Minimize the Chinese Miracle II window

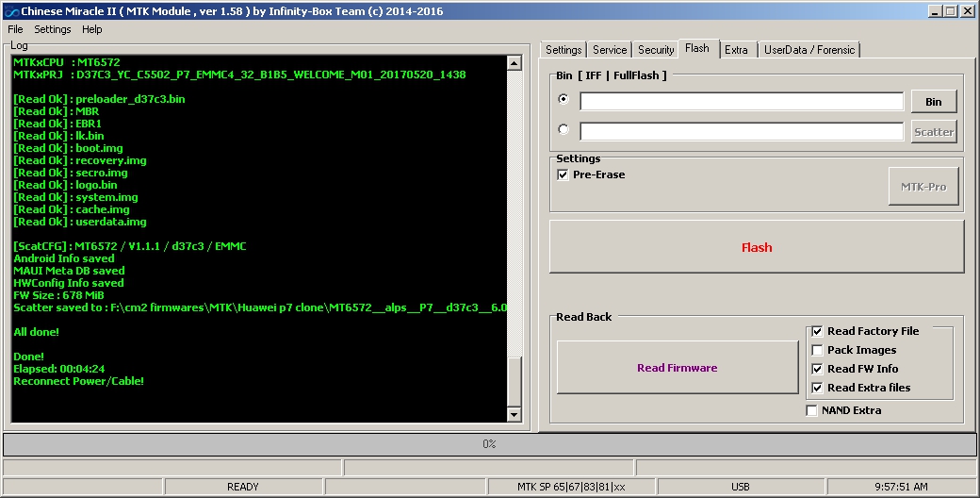[936, 11]
